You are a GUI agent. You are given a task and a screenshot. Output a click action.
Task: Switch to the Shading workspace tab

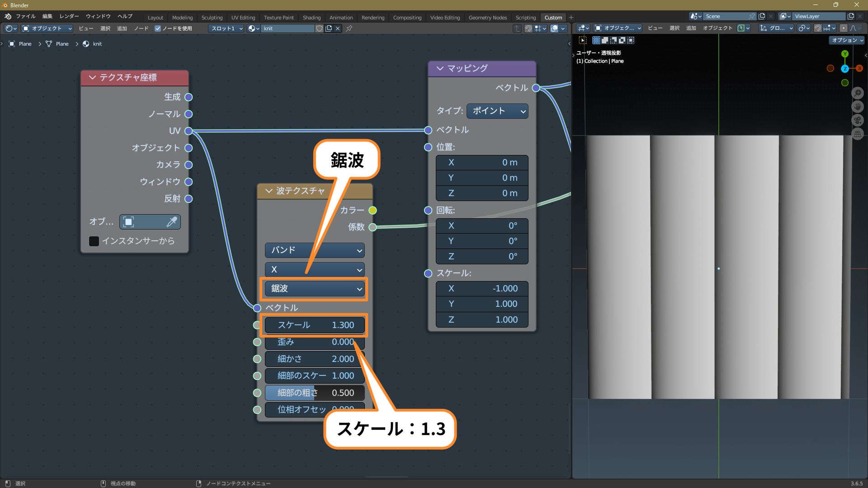311,18
